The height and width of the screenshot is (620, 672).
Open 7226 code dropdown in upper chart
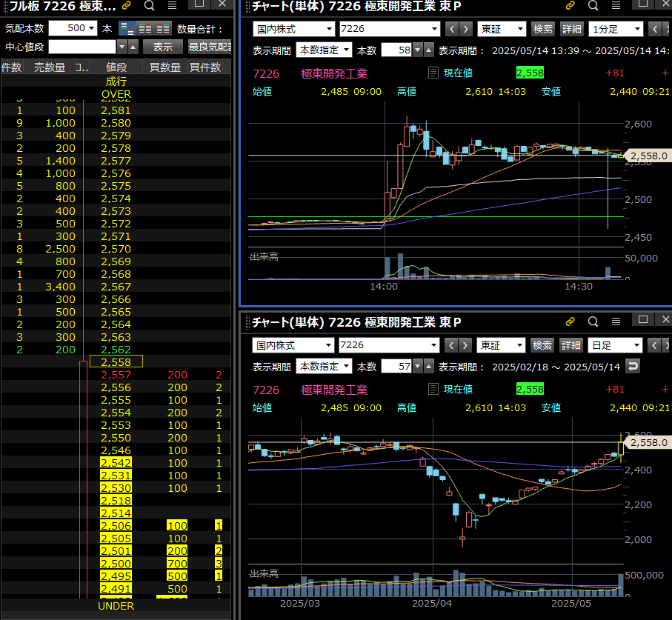pos(390,29)
